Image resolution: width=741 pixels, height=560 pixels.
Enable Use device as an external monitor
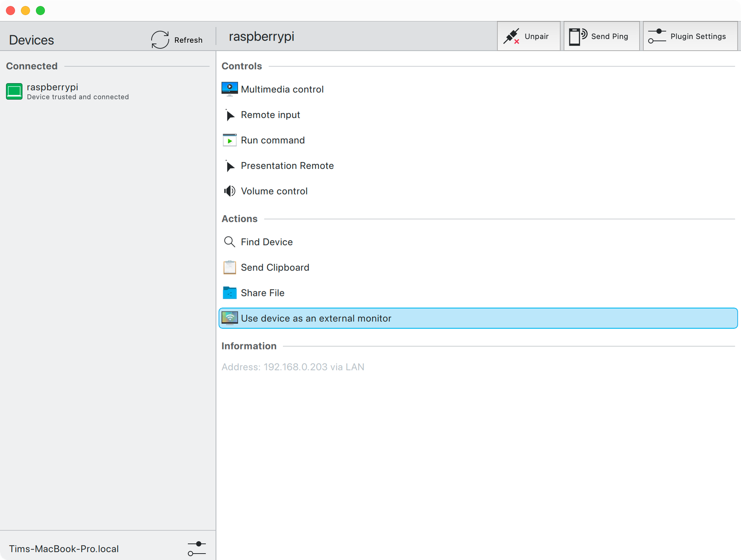(316, 318)
